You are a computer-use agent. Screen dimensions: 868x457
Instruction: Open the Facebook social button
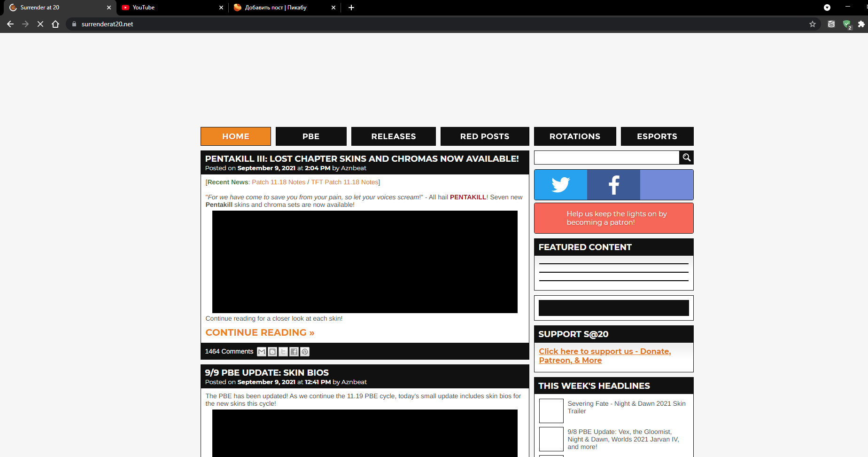click(x=614, y=185)
